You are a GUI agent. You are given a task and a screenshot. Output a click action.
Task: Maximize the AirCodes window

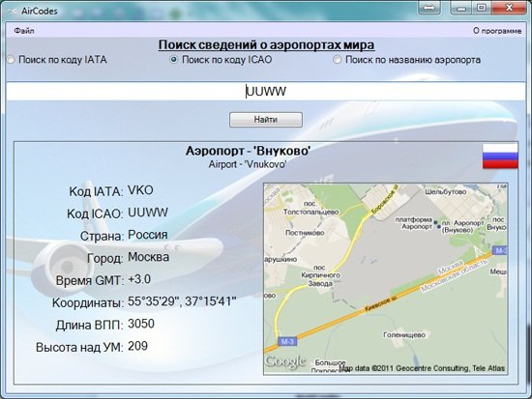[481, 8]
